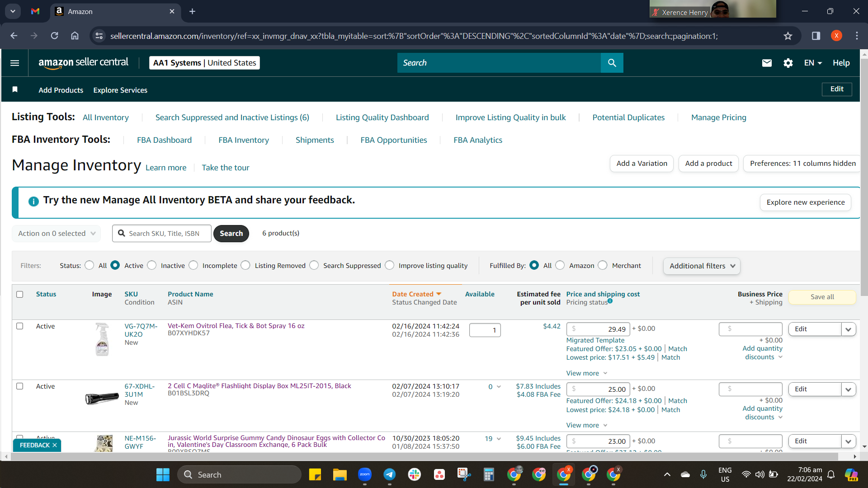868x488 pixels.
Task: Open the messages envelope icon
Action: (x=767, y=63)
